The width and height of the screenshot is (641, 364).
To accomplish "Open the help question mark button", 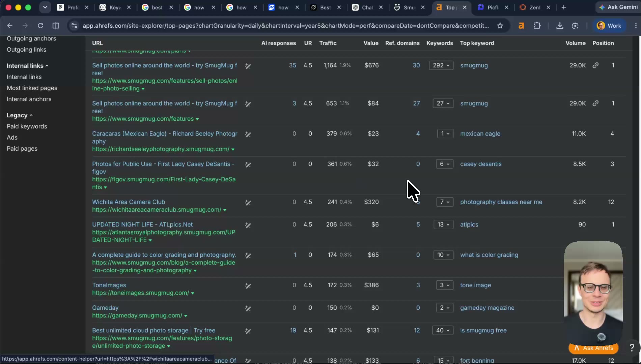I will tap(632, 347).
